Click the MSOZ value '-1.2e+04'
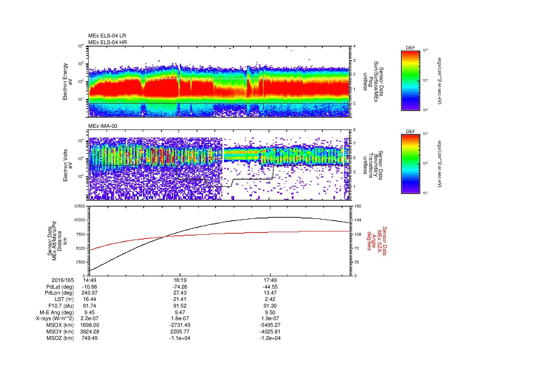555x392 pixels. coord(270,338)
